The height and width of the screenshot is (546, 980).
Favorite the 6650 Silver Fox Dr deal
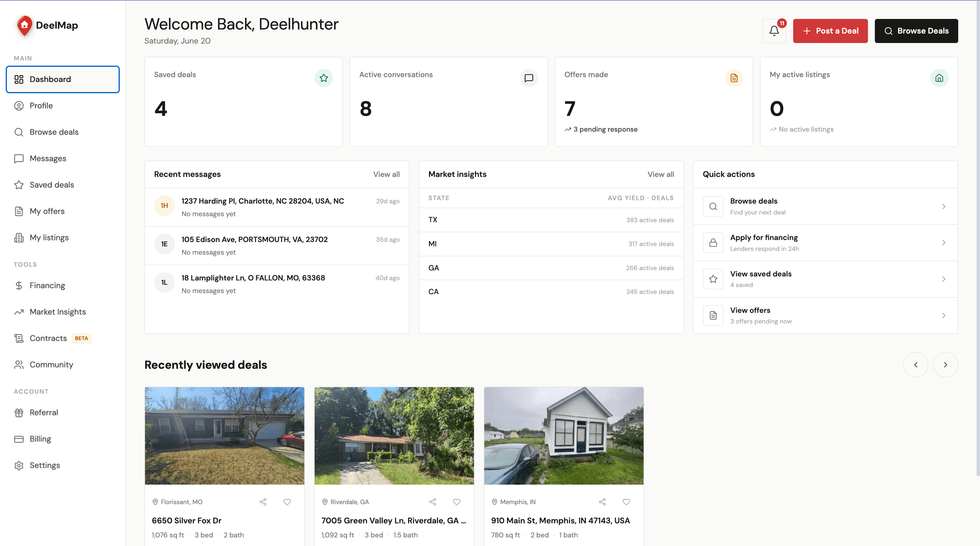point(287,502)
